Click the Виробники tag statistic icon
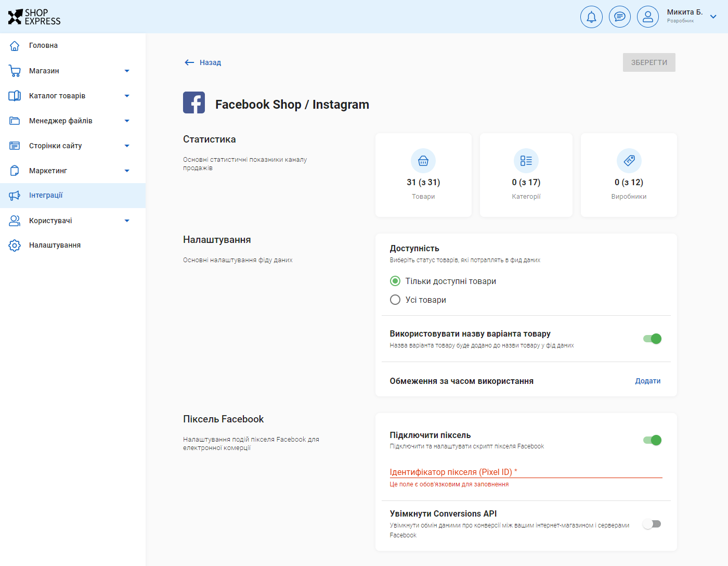The width and height of the screenshot is (728, 566). 629,161
